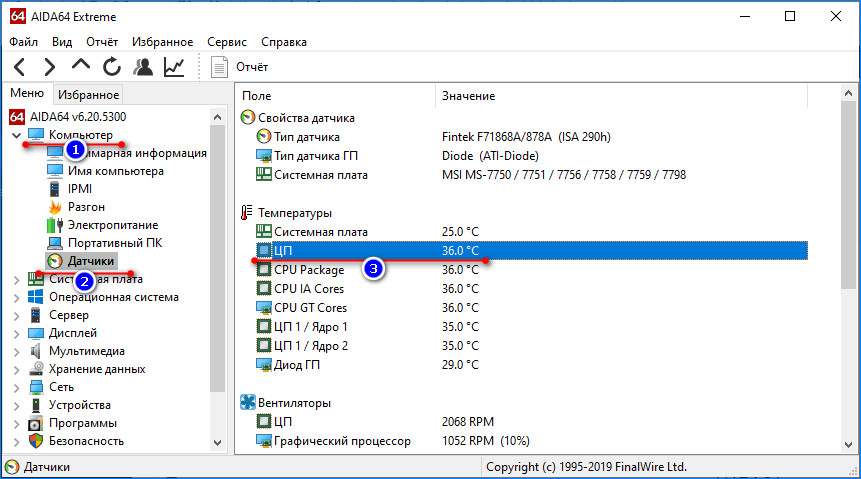The width and height of the screenshot is (861, 479).
Task: Collapse the Компьютер tree node
Action: point(16,135)
